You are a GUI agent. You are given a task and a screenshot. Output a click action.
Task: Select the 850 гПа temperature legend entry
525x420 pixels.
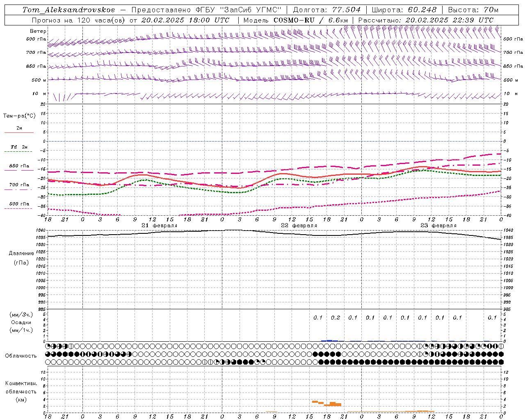[19, 166]
